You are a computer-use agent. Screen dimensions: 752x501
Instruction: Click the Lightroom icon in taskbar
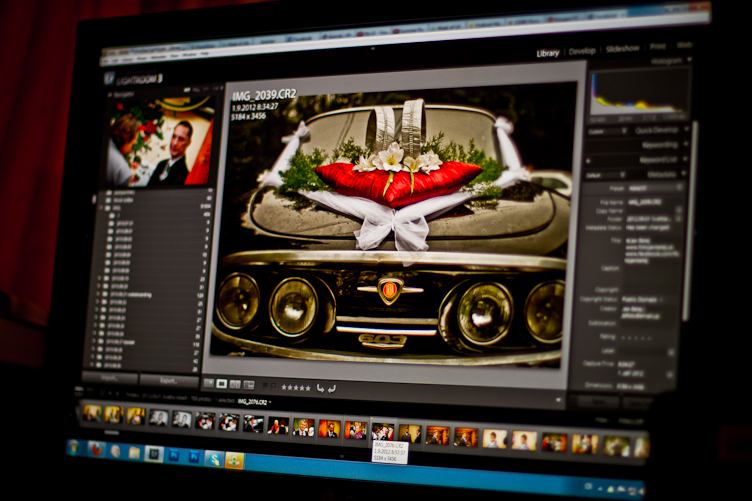(x=154, y=454)
